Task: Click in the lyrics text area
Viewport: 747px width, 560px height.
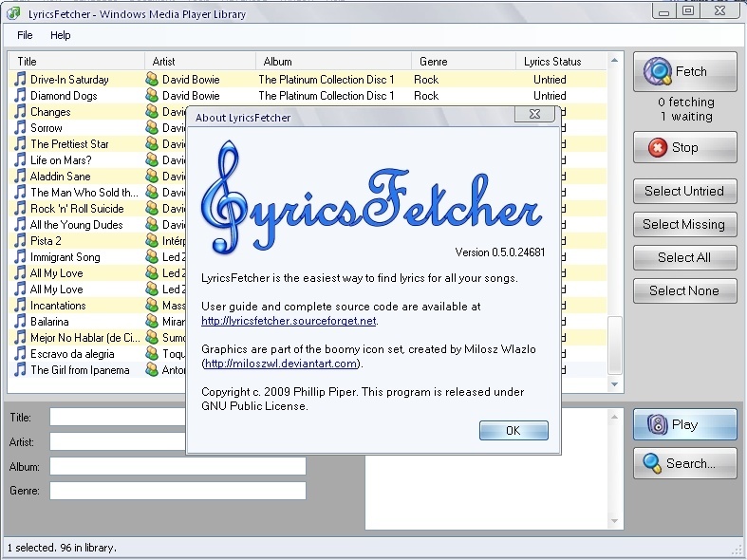Action: pyautogui.click(x=486, y=493)
